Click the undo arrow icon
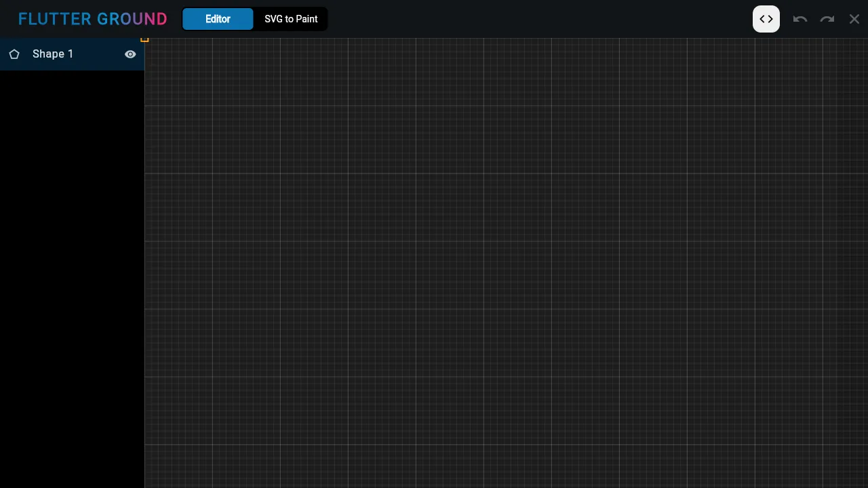The image size is (868, 488). click(x=800, y=19)
